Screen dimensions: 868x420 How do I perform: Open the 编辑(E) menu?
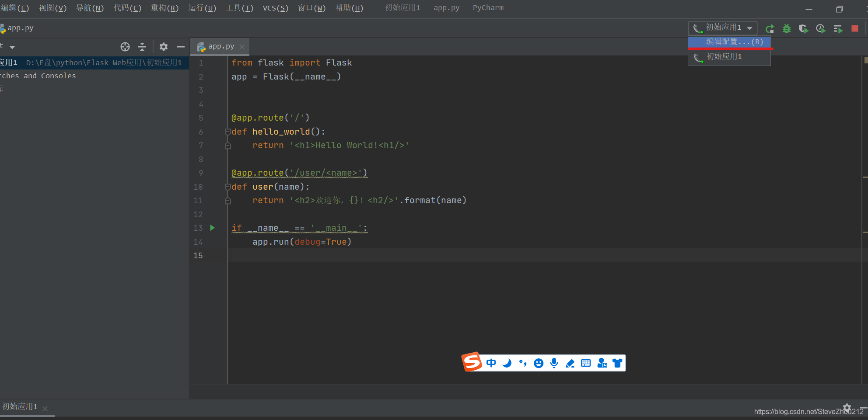point(15,8)
